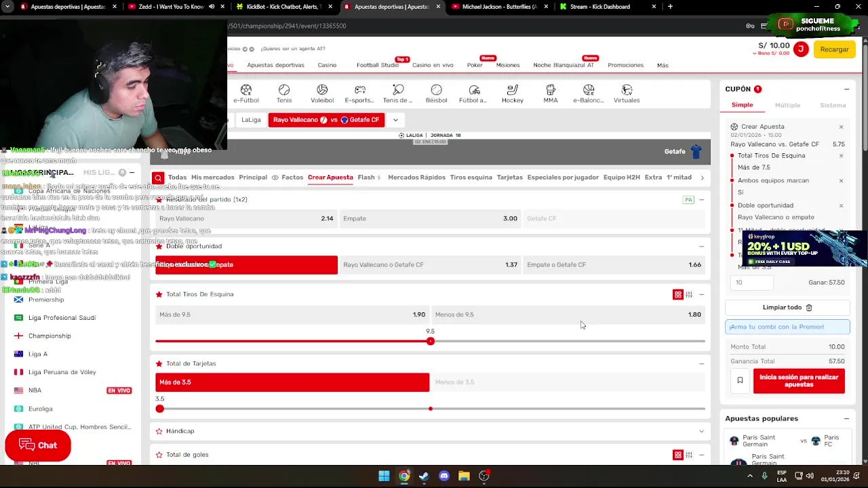Collapse the Cupón panel
Screen dimensions: 868x488
pos(846,89)
